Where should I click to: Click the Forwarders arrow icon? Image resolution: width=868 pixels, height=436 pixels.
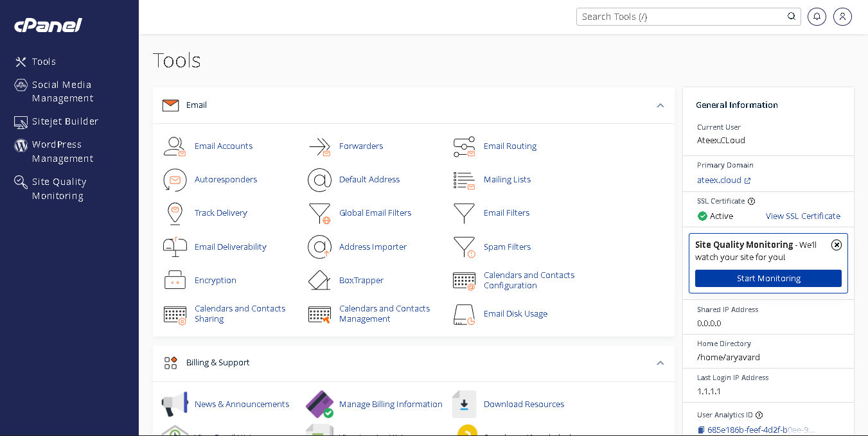(319, 146)
